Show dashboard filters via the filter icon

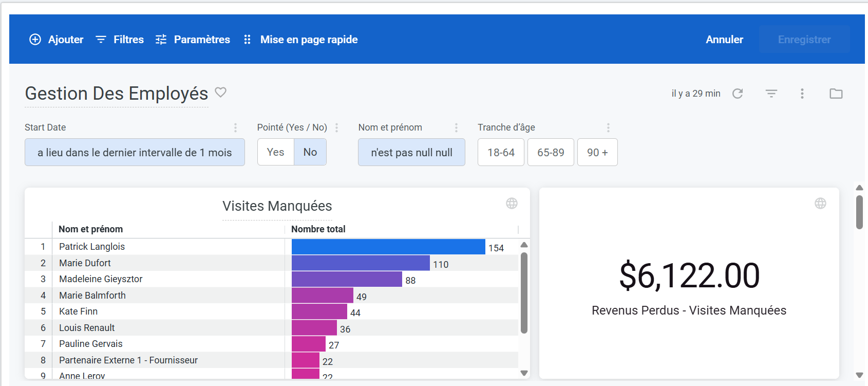pyautogui.click(x=771, y=94)
